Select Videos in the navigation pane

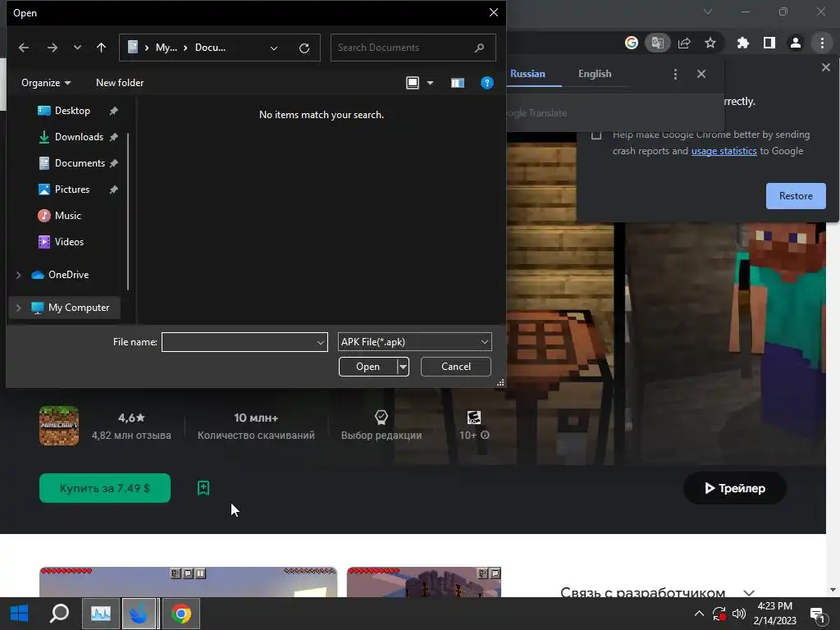click(x=69, y=242)
